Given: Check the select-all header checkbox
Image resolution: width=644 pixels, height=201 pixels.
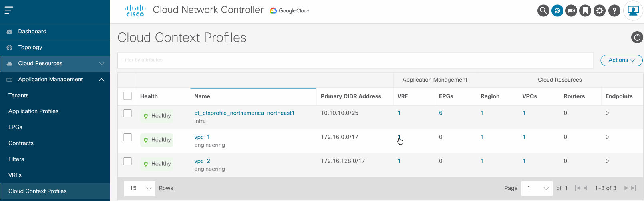Looking at the screenshot, I should (128, 96).
